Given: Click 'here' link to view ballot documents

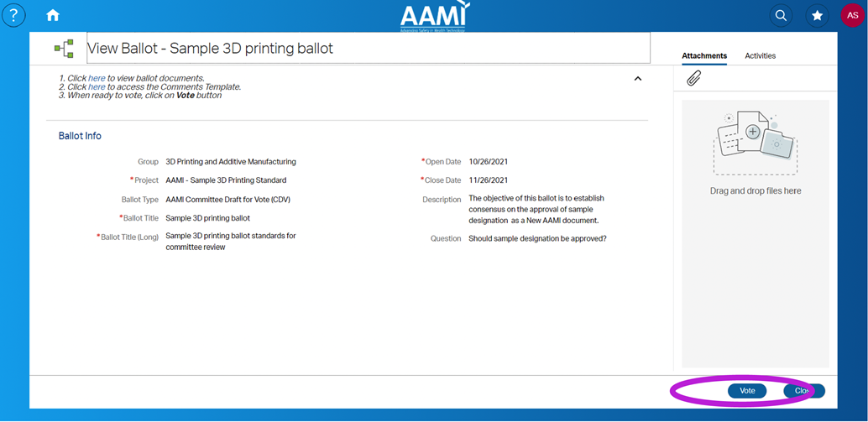Looking at the screenshot, I should pyautogui.click(x=97, y=79).
